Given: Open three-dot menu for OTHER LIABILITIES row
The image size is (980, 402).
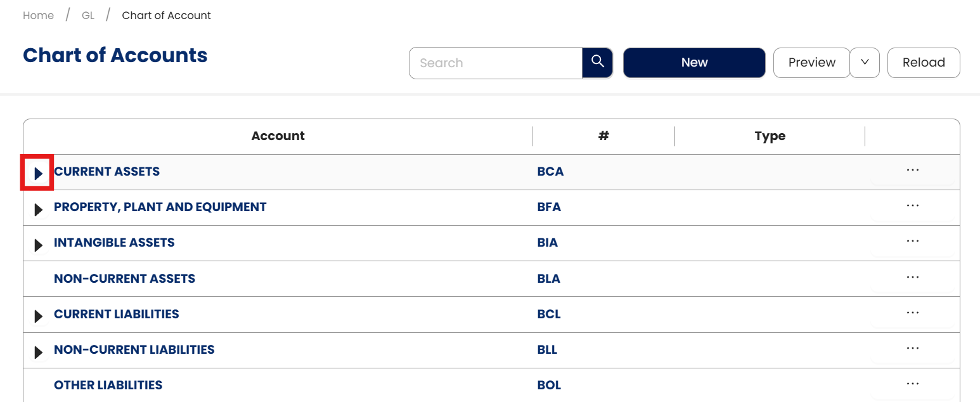Looking at the screenshot, I should click(x=912, y=384).
